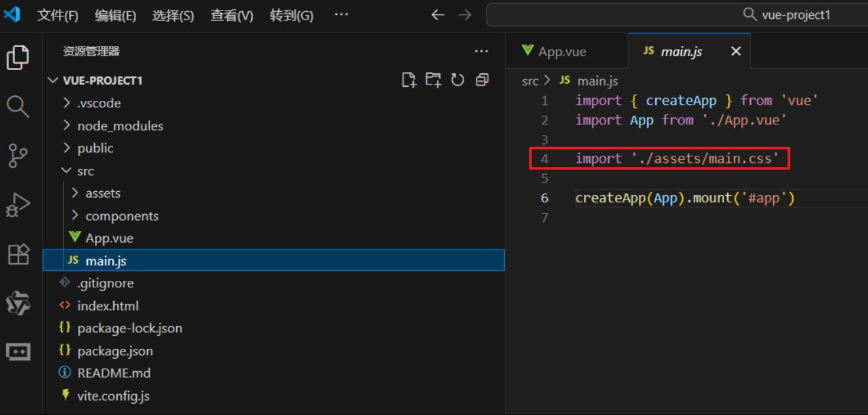Open the 查看(V) menu

tap(232, 16)
